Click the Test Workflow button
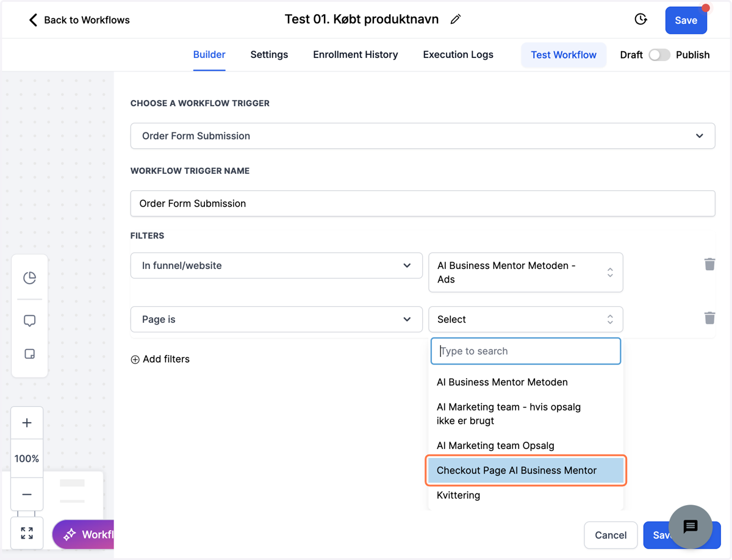Image resolution: width=732 pixels, height=560 pixels. coord(564,55)
